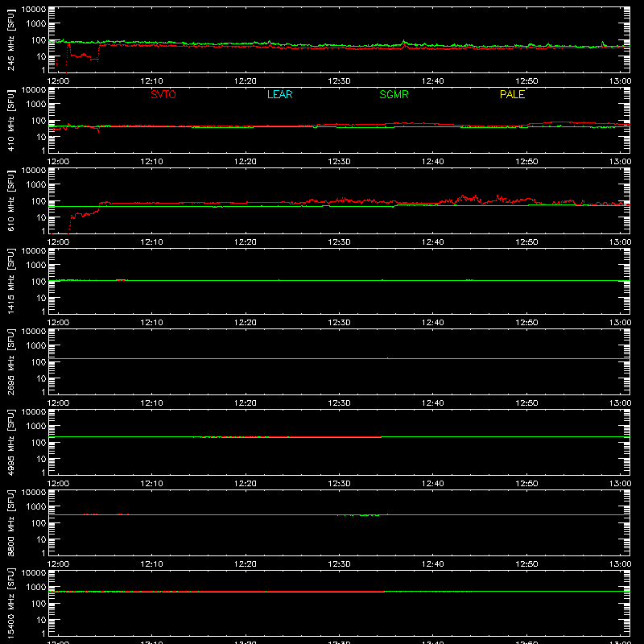Select the 410 MHz [SFU] axis title
Viewport: 644px width, 644px height.
coord(11,120)
